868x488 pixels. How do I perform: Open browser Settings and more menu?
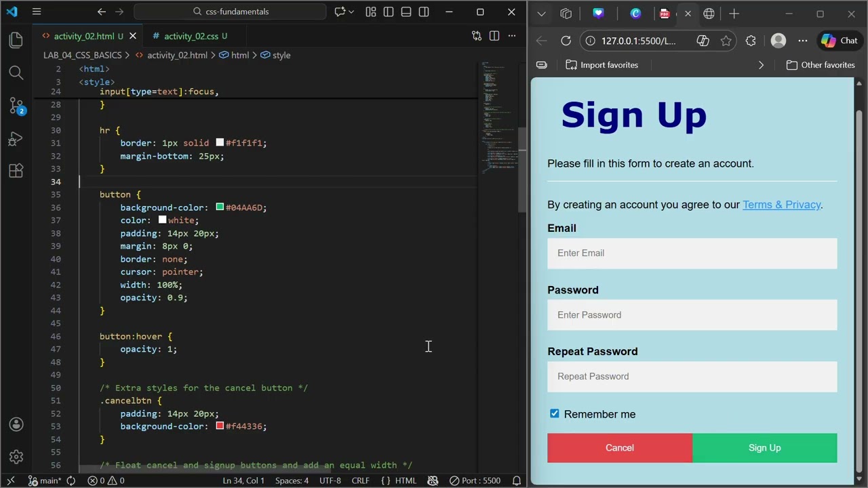(803, 41)
